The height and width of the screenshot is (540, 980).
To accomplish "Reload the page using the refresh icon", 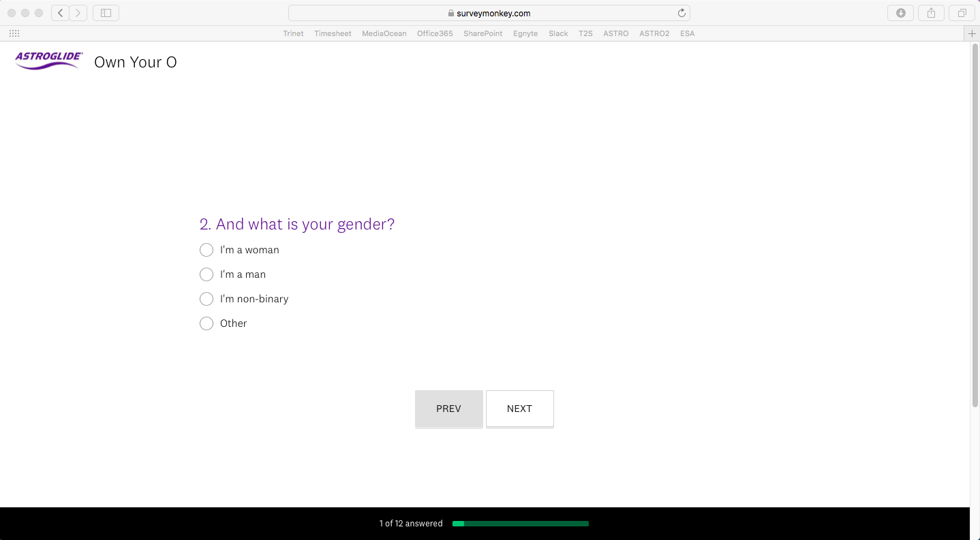I will tap(682, 13).
